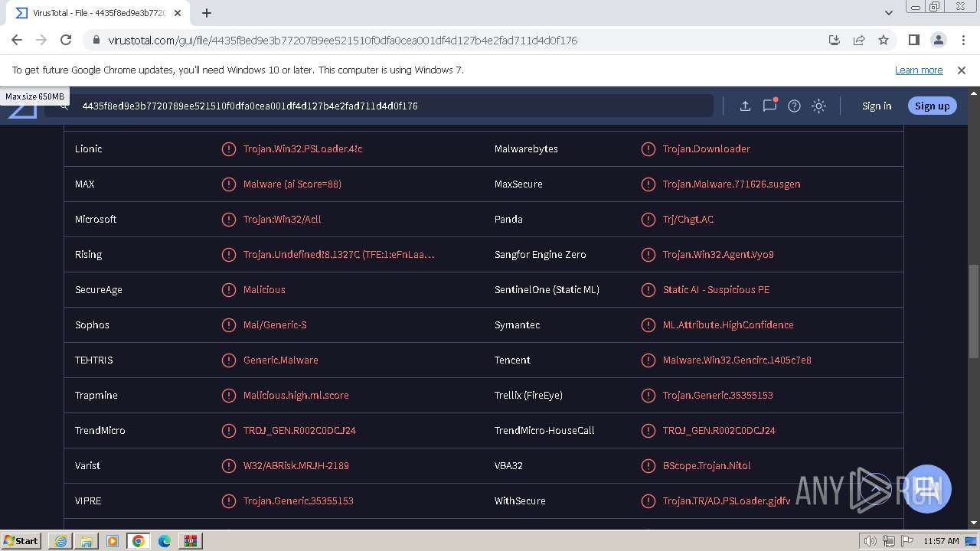Screen dimensions: 980x551
Task: Open the tab search chevron
Action: [889, 13]
